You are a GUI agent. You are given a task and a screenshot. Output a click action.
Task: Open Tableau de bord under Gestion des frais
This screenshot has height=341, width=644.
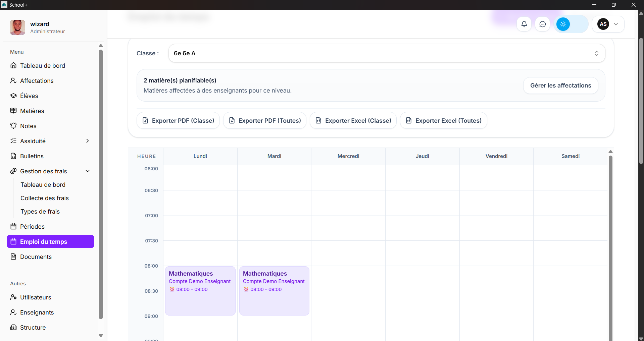[x=43, y=184]
